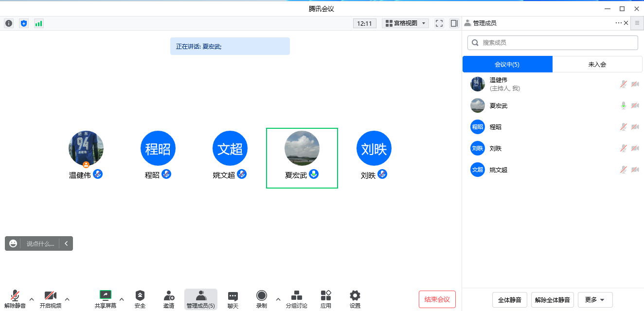Start recording with 录制 button
Image resolution: width=644 pixels, height=311 pixels.
(x=262, y=299)
